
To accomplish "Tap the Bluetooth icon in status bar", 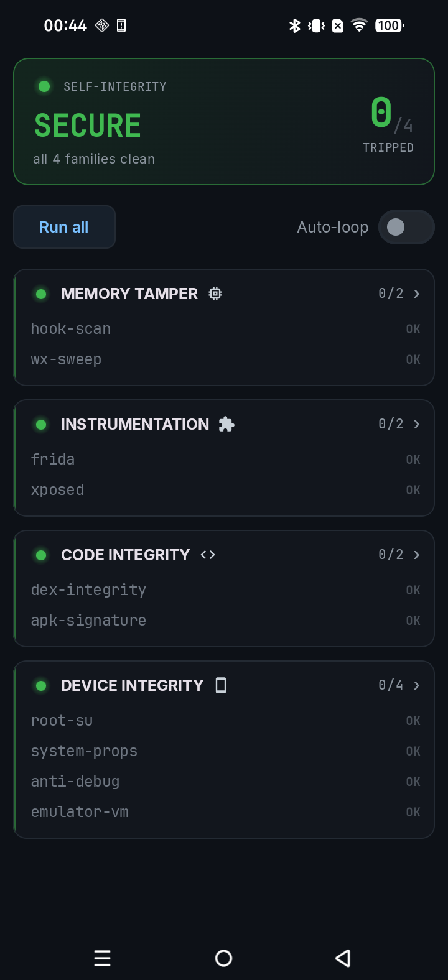I will coord(295,25).
